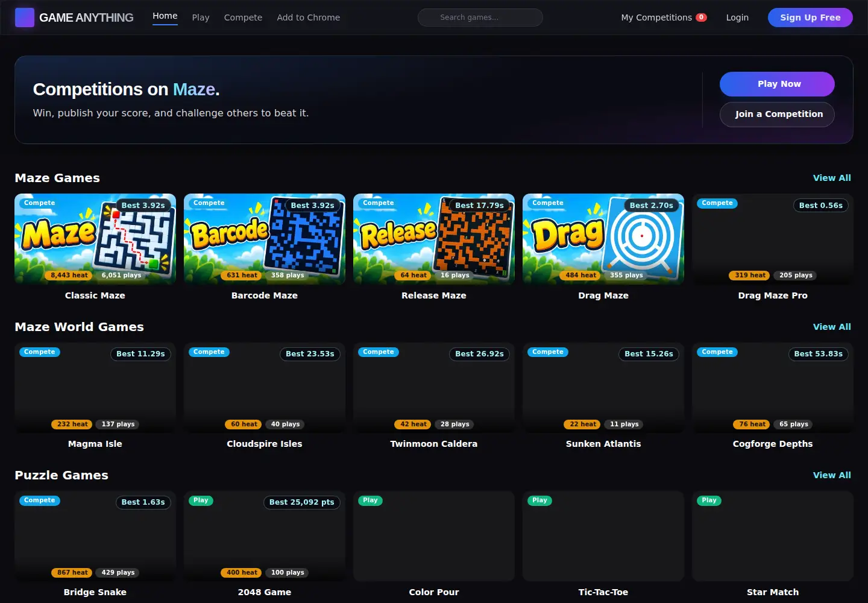The width and height of the screenshot is (868, 603).
Task: Open the Sunken Atlantis title
Action: coord(603,444)
